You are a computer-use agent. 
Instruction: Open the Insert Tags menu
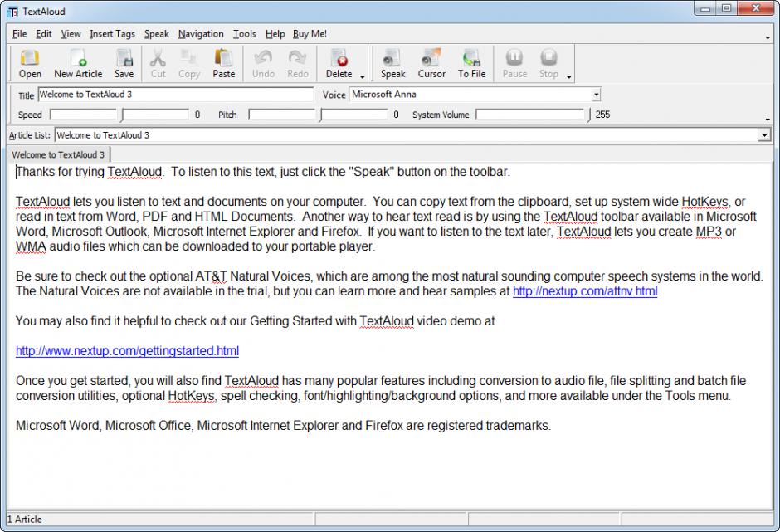tap(112, 34)
